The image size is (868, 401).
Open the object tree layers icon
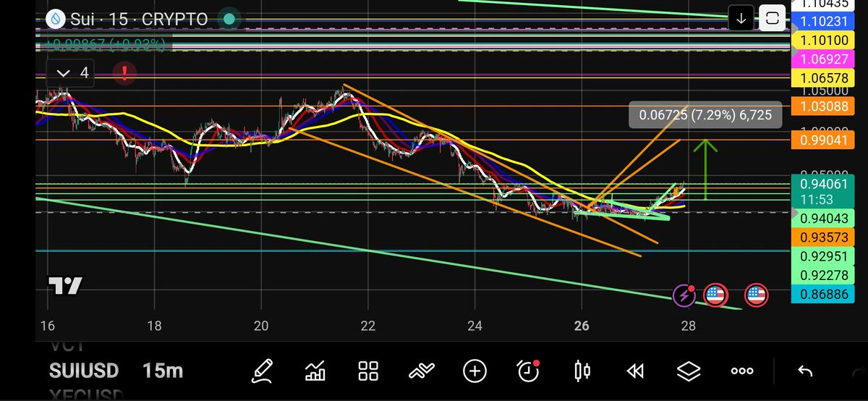[x=689, y=371]
